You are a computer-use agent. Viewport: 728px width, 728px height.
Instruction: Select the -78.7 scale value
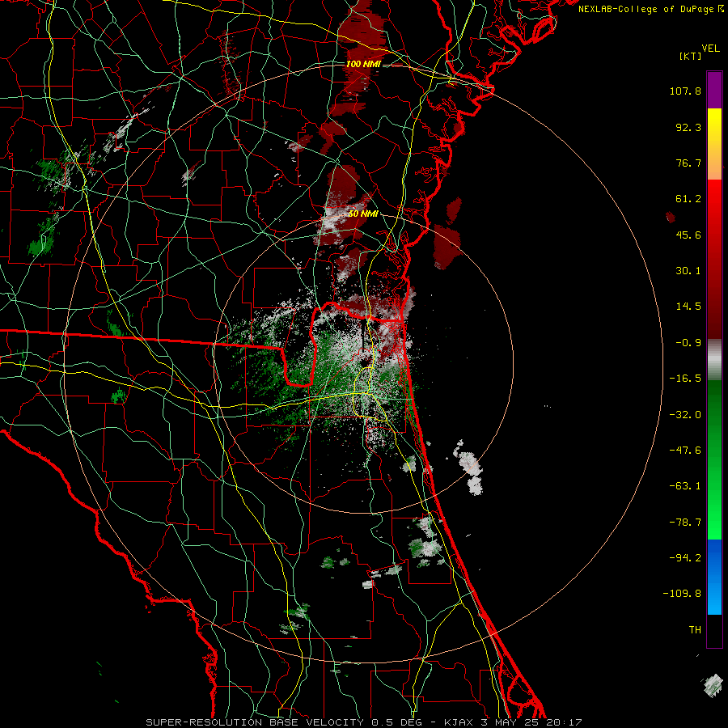pyautogui.click(x=685, y=523)
